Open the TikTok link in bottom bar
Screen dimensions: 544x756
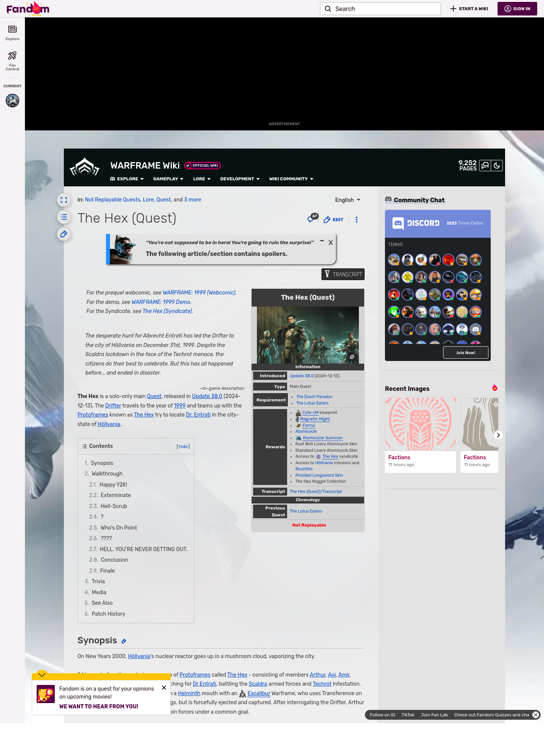click(x=408, y=715)
